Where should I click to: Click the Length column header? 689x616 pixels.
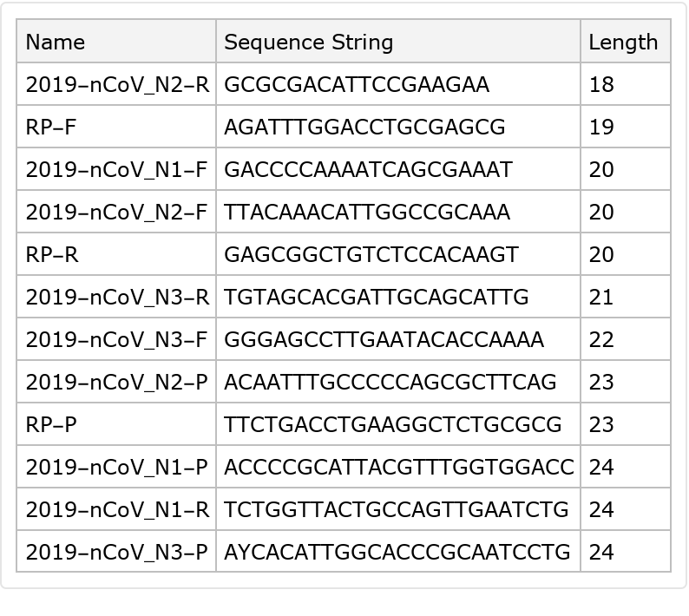click(623, 43)
